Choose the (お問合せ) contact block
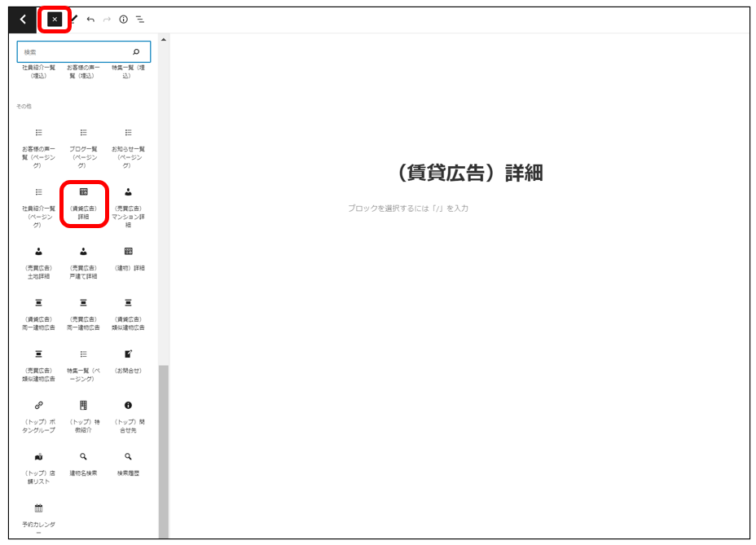The height and width of the screenshot is (545, 756). click(x=128, y=361)
